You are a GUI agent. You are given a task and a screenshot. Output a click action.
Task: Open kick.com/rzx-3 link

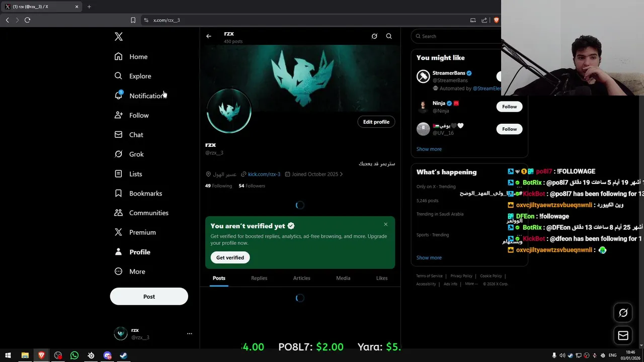[x=264, y=174]
